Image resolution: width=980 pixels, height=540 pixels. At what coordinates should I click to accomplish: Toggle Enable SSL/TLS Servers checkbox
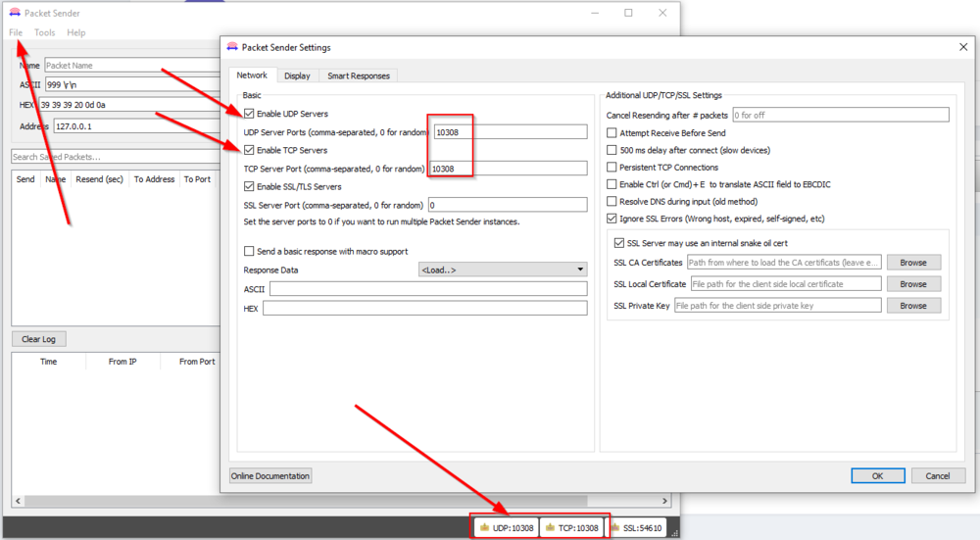coord(249,186)
